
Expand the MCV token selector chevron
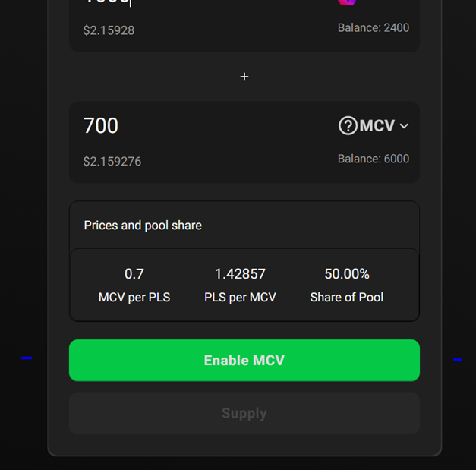tap(404, 126)
